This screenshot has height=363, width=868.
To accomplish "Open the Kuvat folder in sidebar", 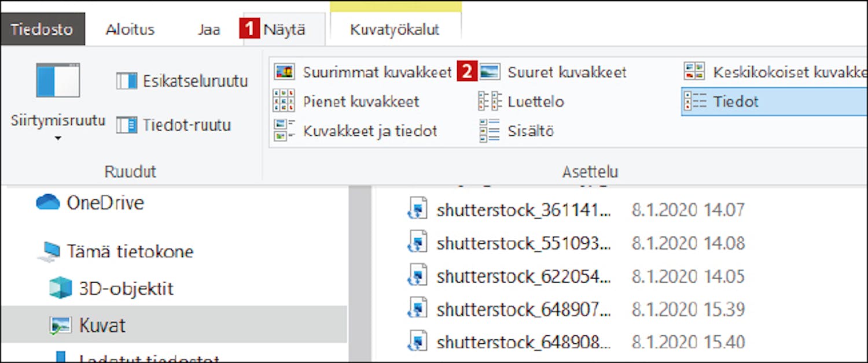I will coord(174,325).
